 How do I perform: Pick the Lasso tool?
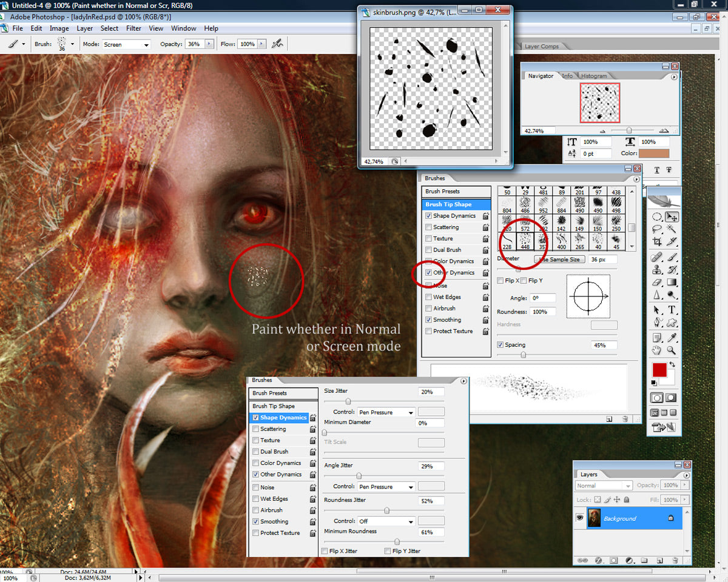(x=656, y=229)
